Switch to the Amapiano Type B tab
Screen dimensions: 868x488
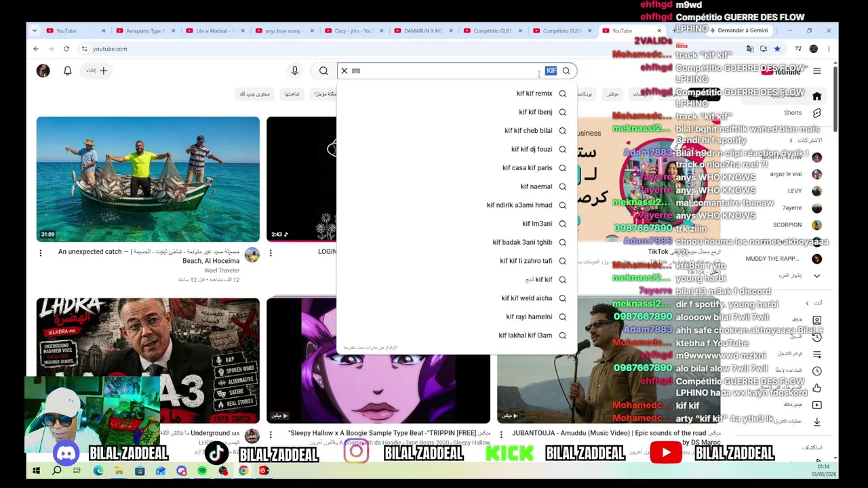(146, 30)
